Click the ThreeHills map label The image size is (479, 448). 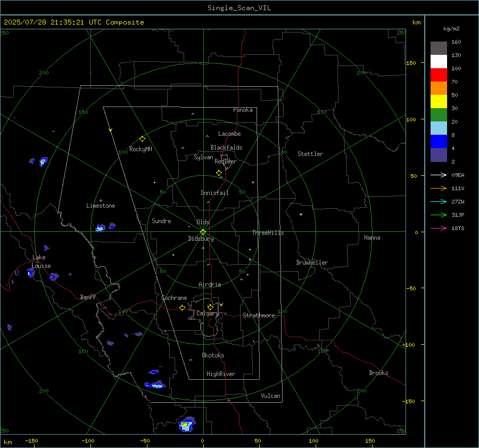click(x=268, y=233)
